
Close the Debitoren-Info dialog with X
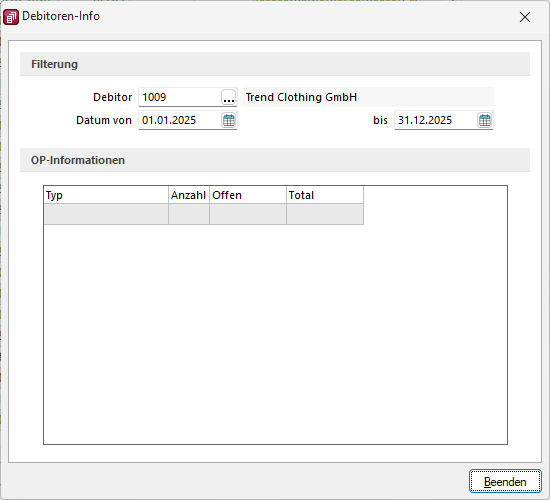(x=525, y=17)
